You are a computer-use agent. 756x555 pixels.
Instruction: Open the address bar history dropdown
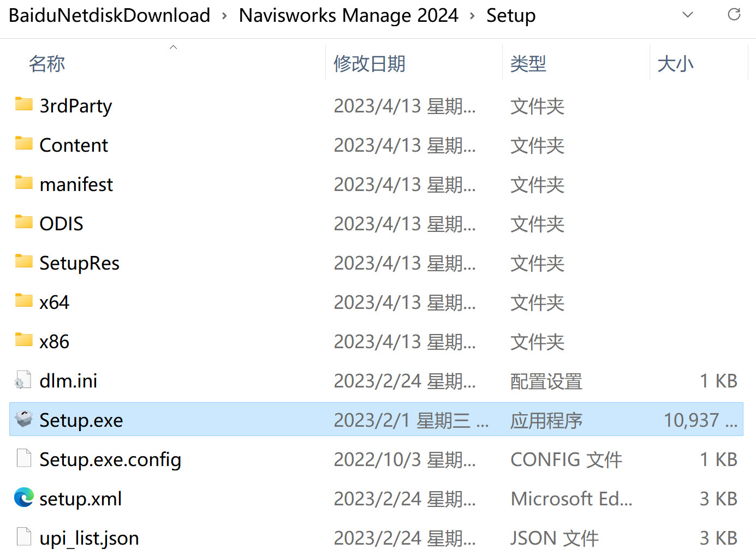(688, 15)
